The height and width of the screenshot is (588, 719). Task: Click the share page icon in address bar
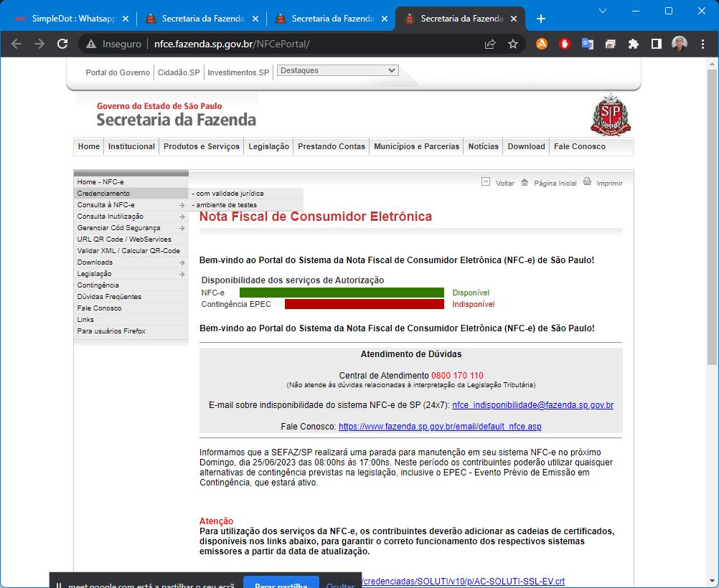(x=490, y=44)
